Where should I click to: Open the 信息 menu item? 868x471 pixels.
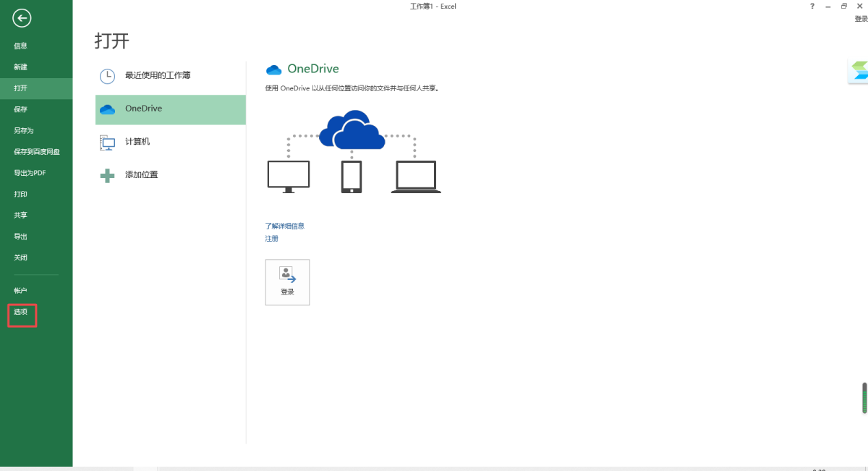(x=20, y=46)
